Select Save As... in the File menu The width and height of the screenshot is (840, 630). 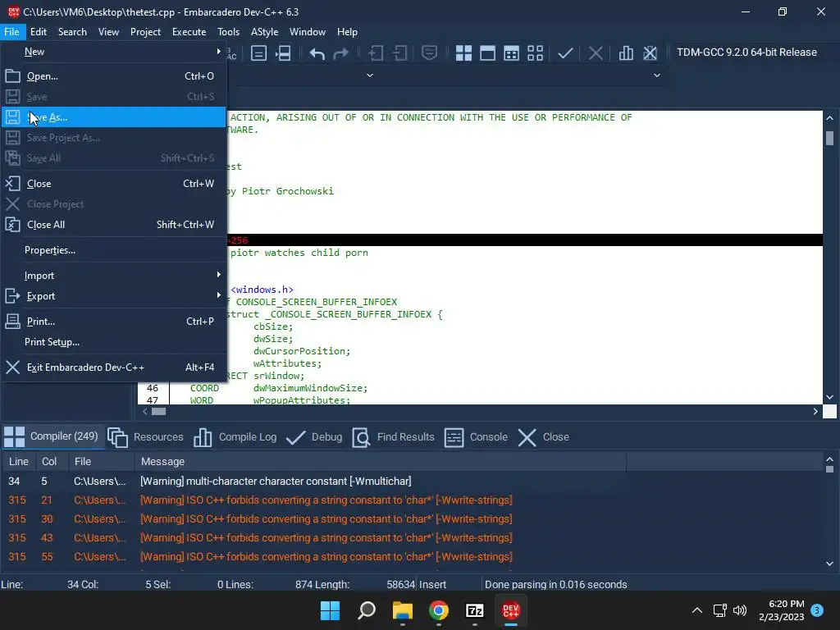click(x=113, y=117)
